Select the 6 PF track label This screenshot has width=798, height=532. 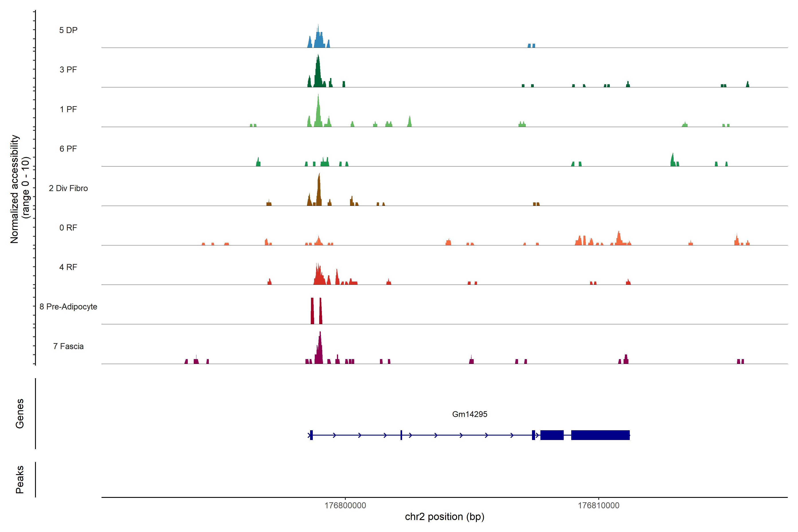[x=68, y=149]
